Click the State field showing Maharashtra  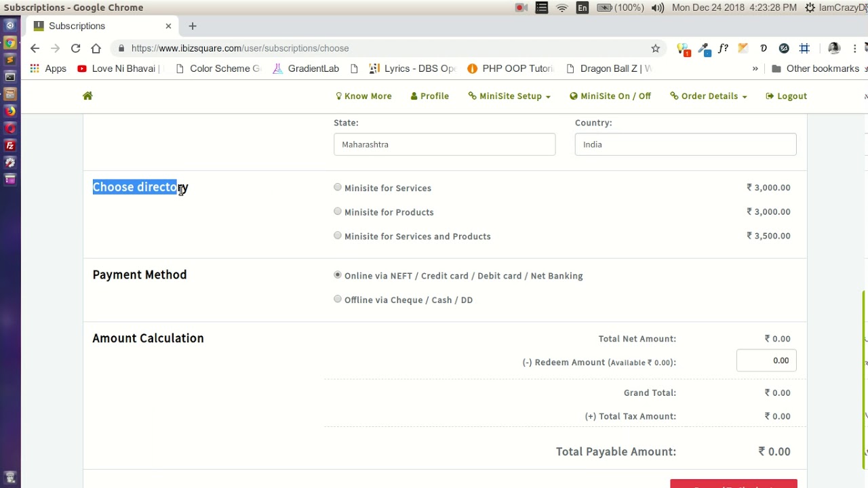pos(444,144)
